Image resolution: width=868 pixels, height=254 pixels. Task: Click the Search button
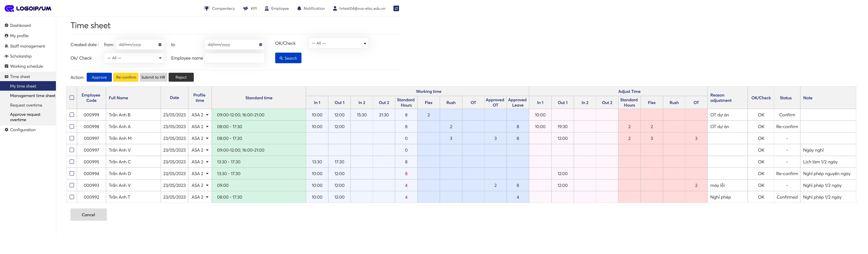coord(288,58)
